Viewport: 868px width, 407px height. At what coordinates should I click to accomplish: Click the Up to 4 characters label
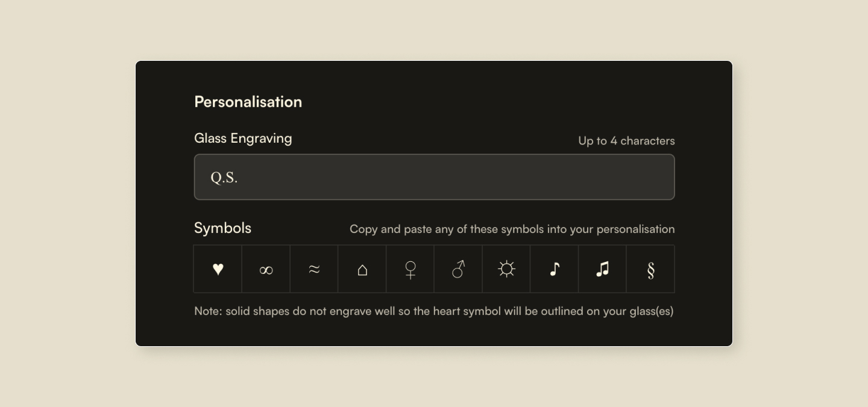(626, 140)
